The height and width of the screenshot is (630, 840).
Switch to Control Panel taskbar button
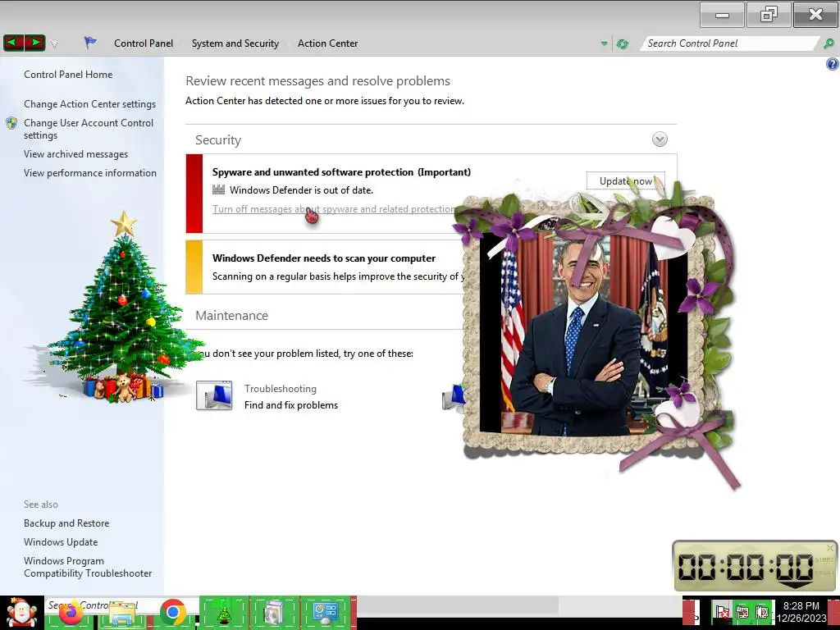325,613
